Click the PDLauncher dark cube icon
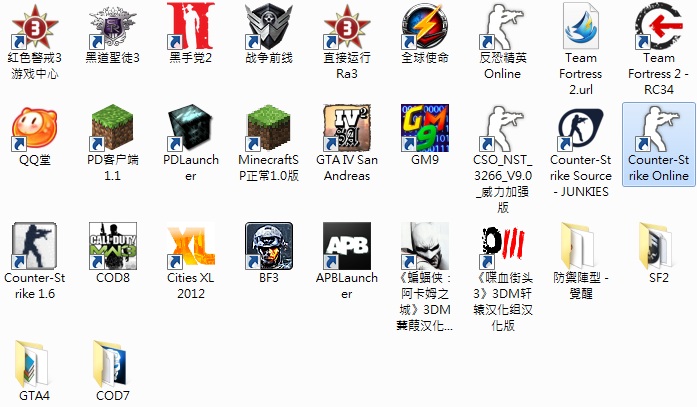The height and width of the screenshot is (407, 697). (191, 128)
